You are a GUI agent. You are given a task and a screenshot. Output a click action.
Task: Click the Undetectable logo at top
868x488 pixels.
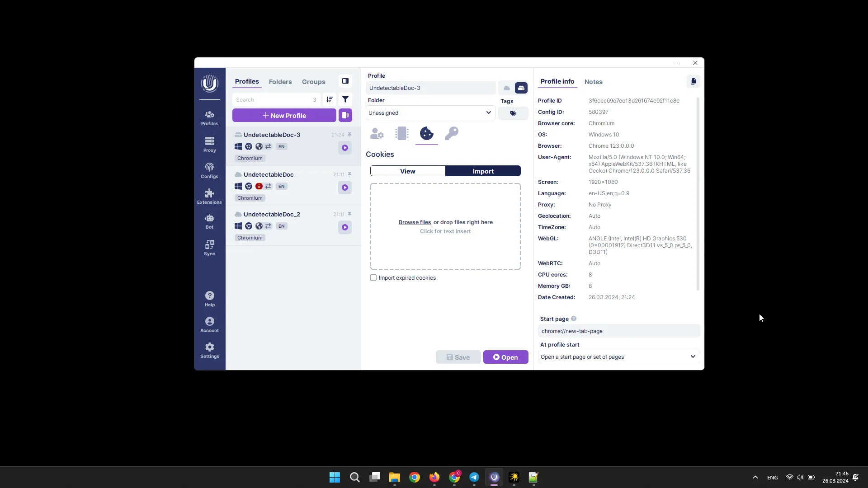209,84
